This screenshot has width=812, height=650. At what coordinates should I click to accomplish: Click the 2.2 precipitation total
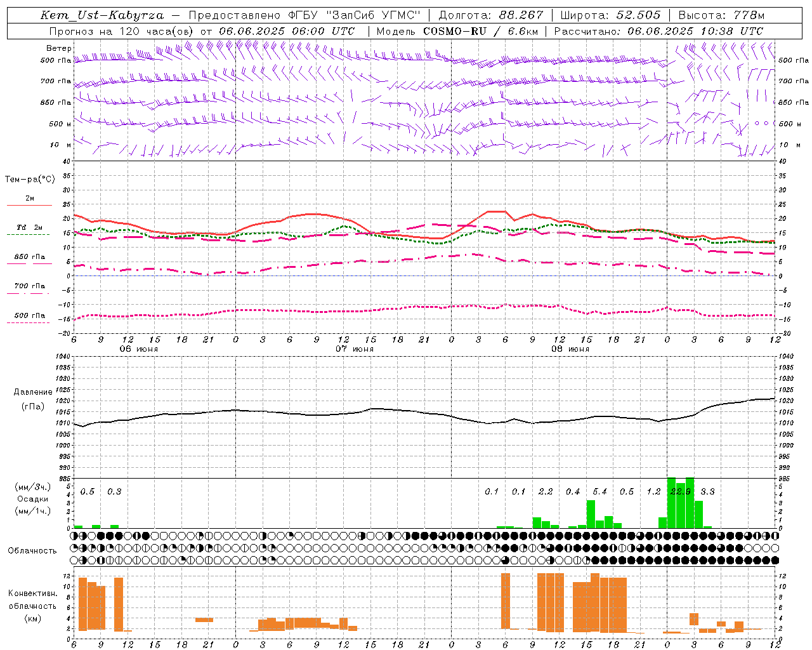point(546,492)
